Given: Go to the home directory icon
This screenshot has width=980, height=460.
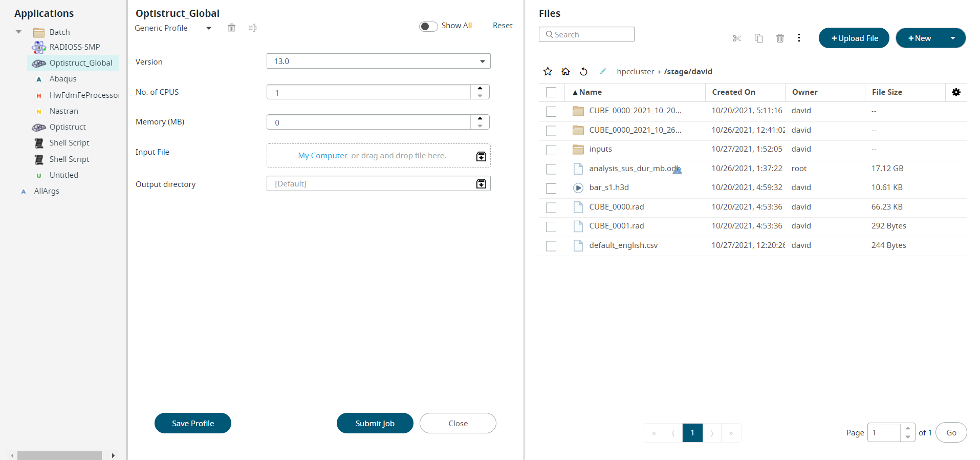Looking at the screenshot, I should (565, 71).
